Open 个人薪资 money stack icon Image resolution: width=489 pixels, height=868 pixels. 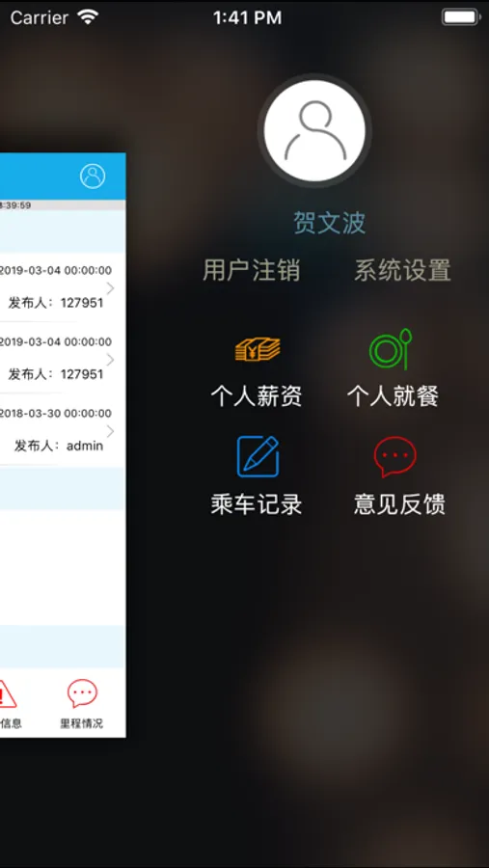(x=257, y=349)
